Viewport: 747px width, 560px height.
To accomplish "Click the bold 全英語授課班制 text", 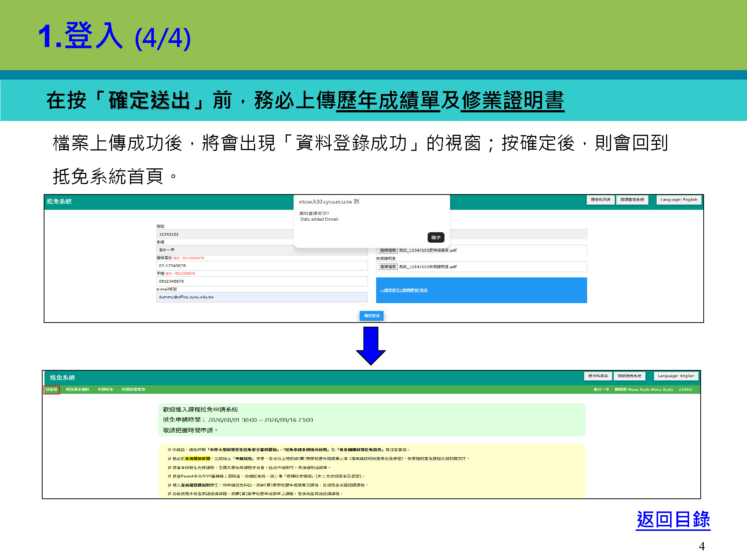I will coord(195,485).
